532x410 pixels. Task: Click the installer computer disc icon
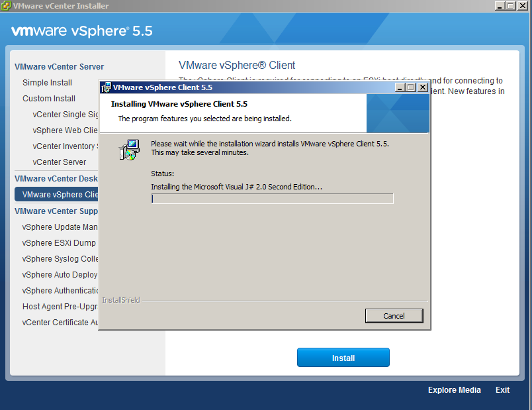pyautogui.click(x=130, y=150)
